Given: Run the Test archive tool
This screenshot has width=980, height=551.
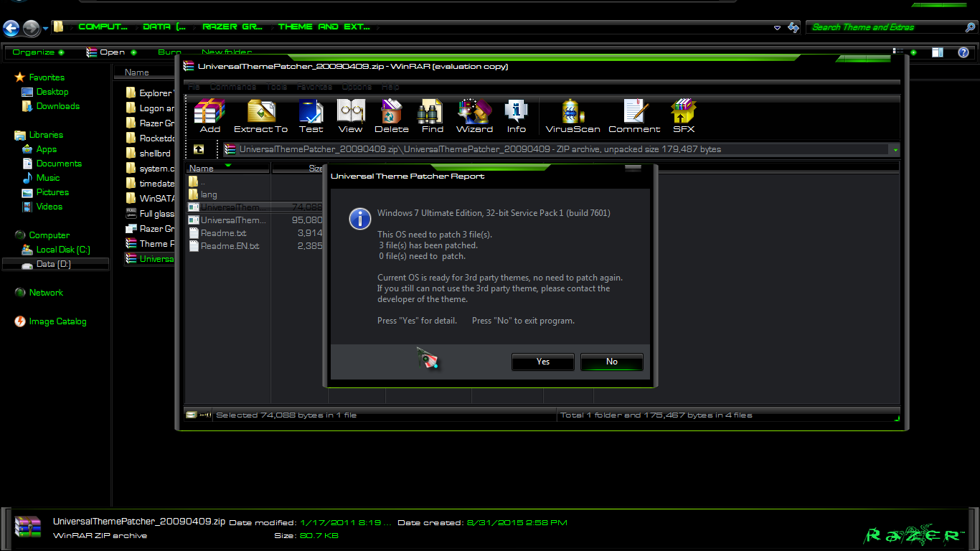Looking at the screenshot, I should click(311, 116).
